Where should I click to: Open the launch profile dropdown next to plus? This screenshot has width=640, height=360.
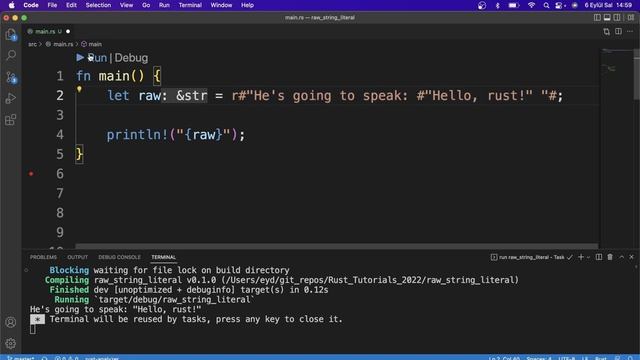click(588, 257)
